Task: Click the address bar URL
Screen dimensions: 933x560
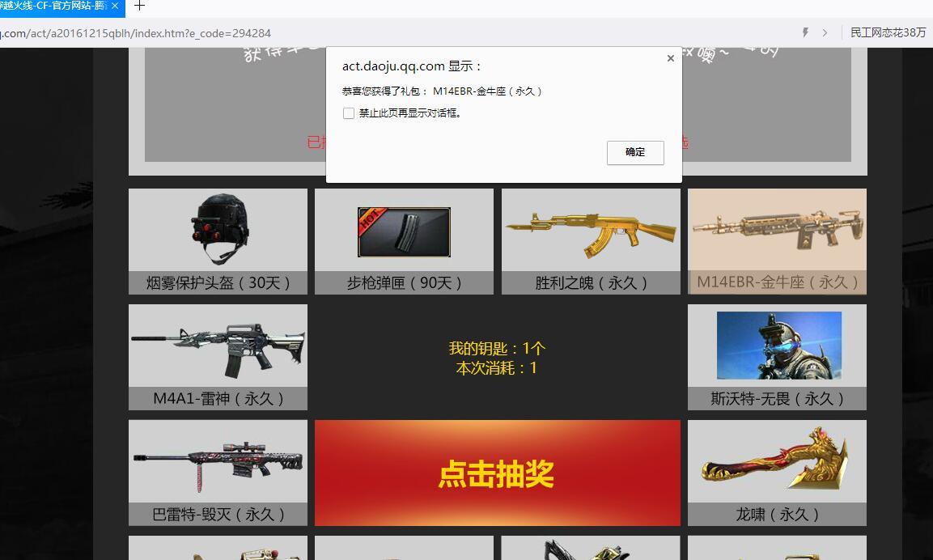Action: point(136,33)
